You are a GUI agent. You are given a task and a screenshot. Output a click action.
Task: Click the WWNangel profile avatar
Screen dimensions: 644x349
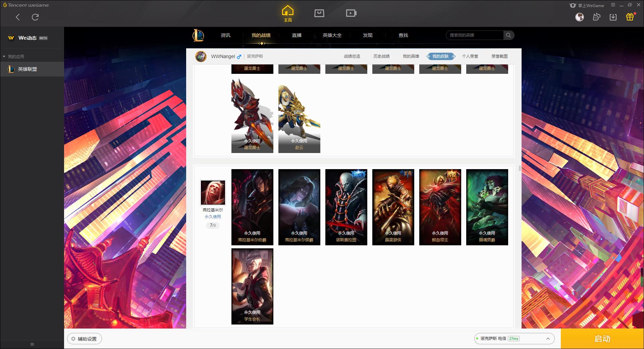pyautogui.click(x=201, y=56)
